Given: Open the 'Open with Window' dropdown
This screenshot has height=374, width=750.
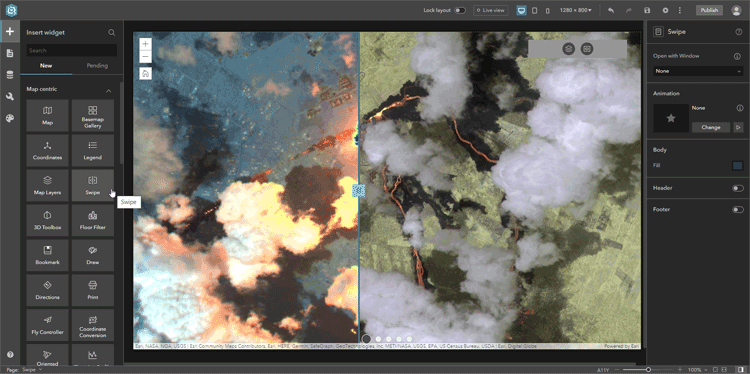Looking at the screenshot, I should (698, 71).
